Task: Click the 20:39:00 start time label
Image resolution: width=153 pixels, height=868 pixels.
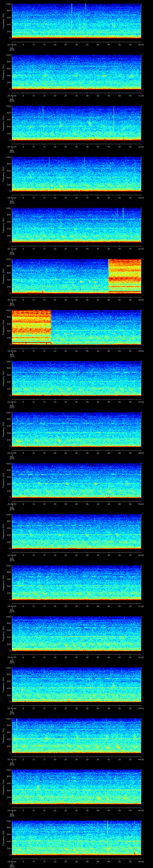Action: (x=12, y=555)
